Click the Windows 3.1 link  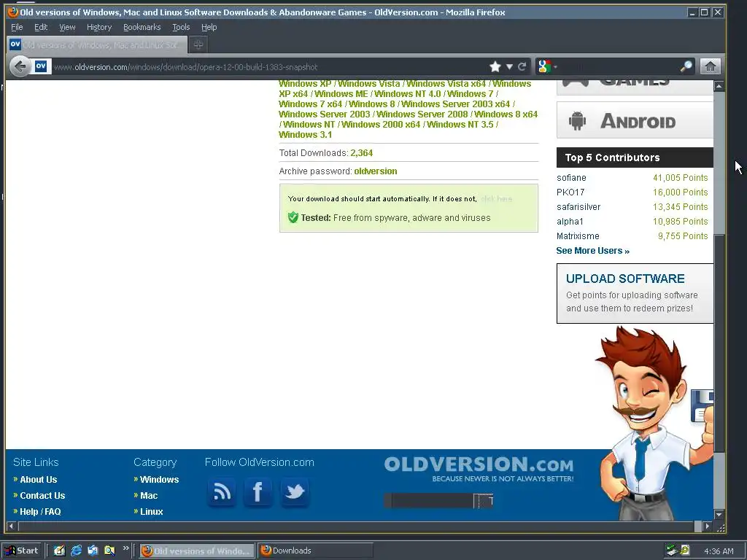[306, 135]
